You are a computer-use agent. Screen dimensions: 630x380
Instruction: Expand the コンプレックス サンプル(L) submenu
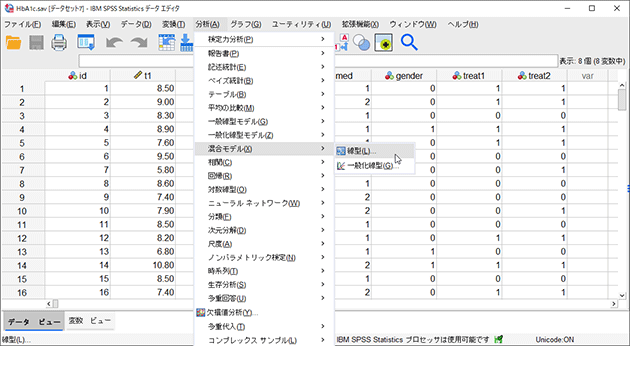point(264,340)
